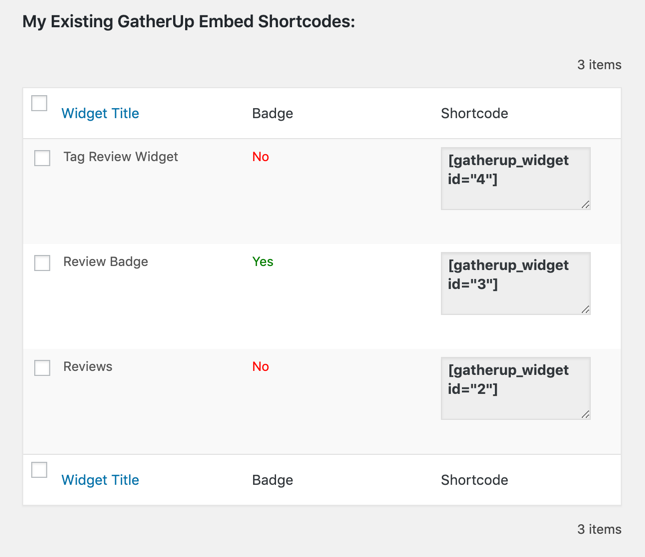Select the Review Badge row checkbox

point(42,263)
